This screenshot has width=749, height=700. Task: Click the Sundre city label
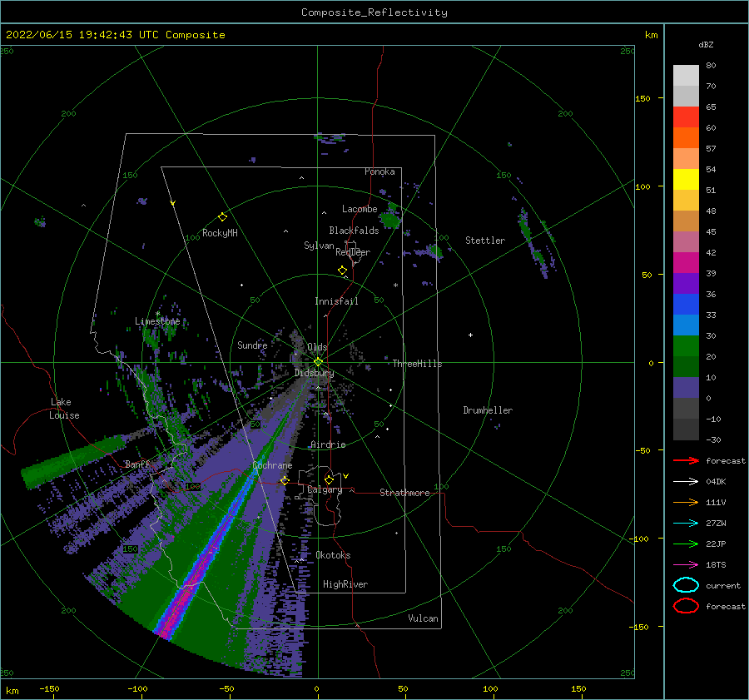point(252,345)
